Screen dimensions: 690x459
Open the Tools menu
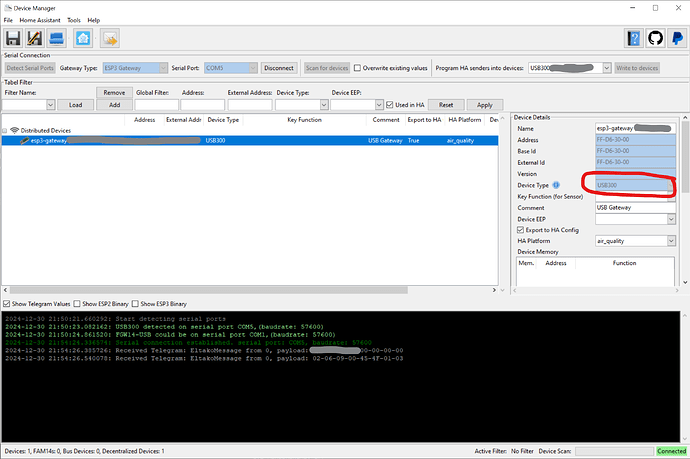pos(73,20)
